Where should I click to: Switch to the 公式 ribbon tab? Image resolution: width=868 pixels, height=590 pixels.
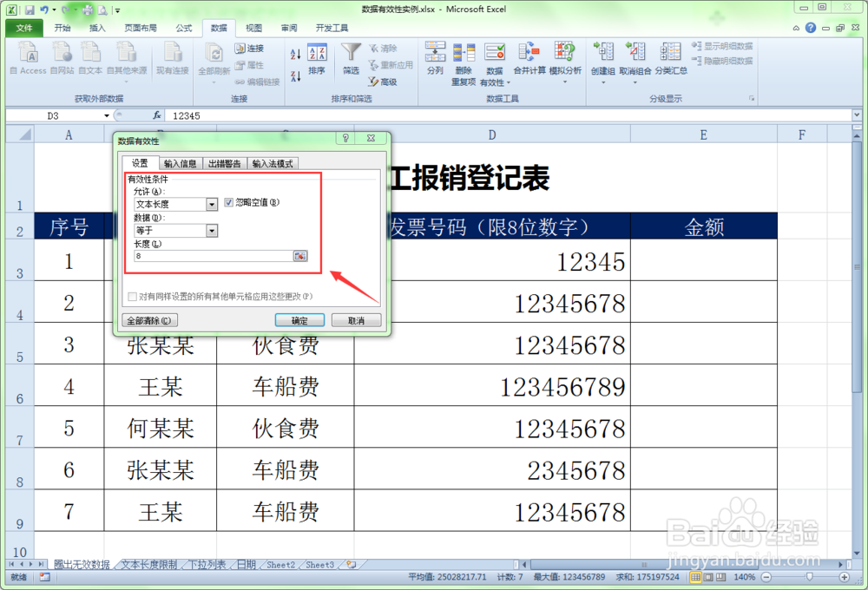pos(184,28)
